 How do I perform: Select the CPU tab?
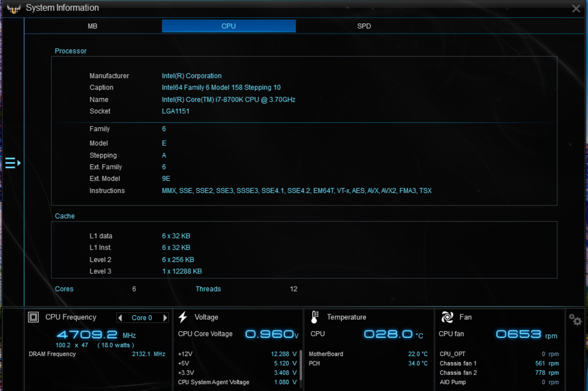coord(228,26)
